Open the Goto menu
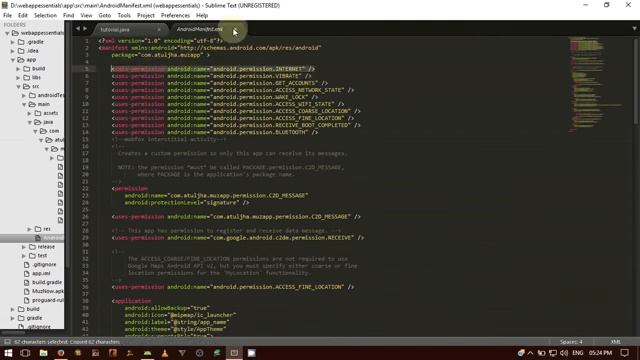Screen dimensions: 640x360 coord(104,16)
